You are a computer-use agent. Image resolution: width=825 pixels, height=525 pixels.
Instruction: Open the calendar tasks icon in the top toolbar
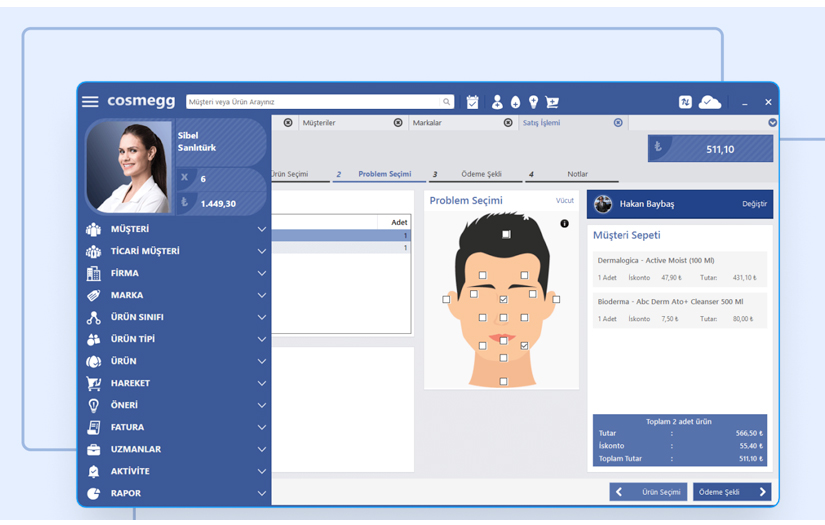tap(472, 102)
